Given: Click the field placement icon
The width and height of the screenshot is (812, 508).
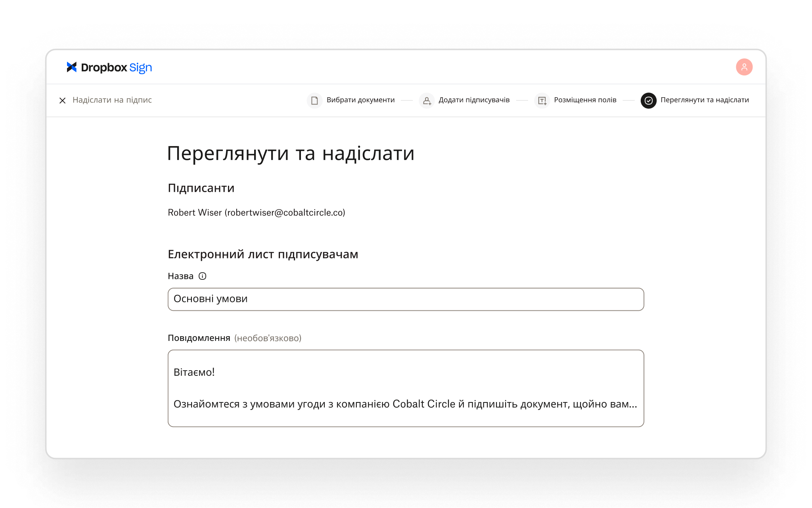Looking at the screenshot, I should point(542,100).
